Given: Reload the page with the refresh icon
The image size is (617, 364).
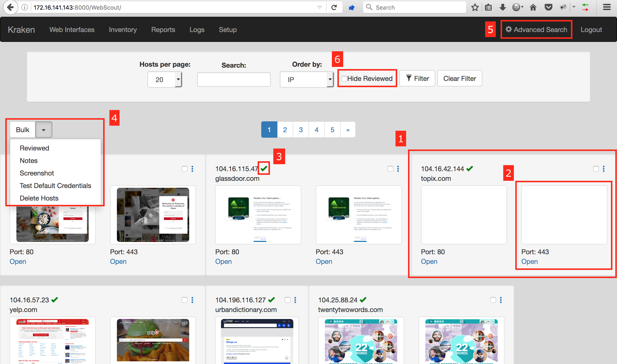Looking at the screenshot, I should coord(334,7).
